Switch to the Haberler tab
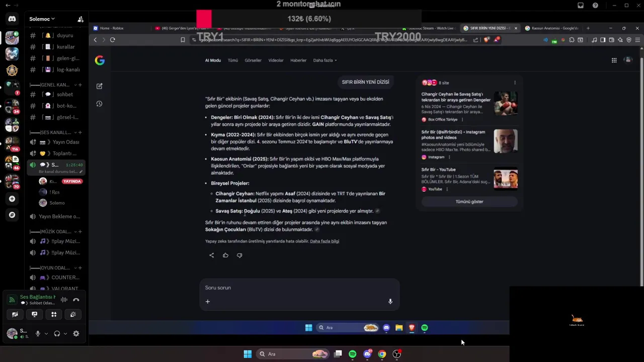This screenshot has height=362, width=644. pos(298,60)
